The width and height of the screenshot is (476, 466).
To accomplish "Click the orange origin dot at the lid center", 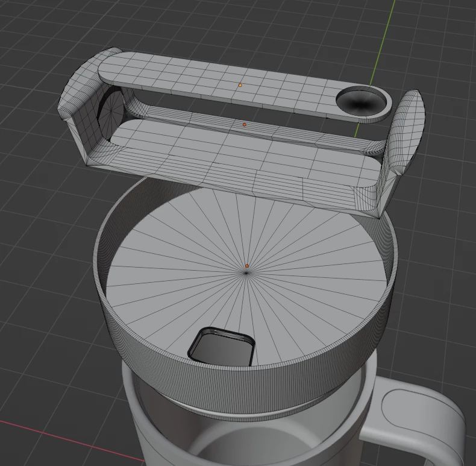I will [x=247, y=266].
